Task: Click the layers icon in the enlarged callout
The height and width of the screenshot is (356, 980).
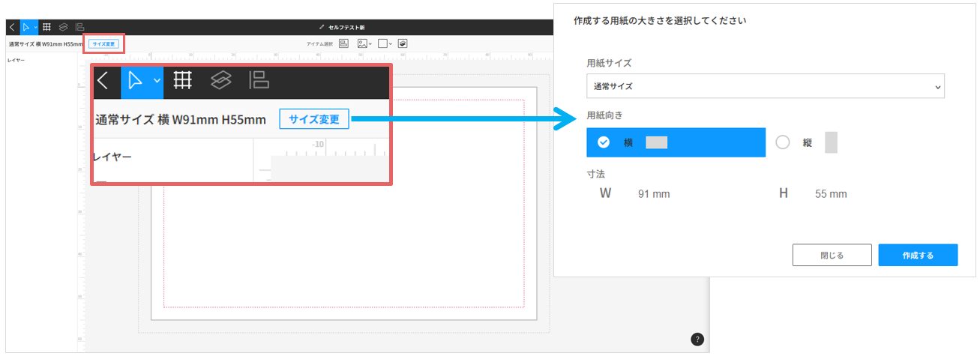Action: 221,80
